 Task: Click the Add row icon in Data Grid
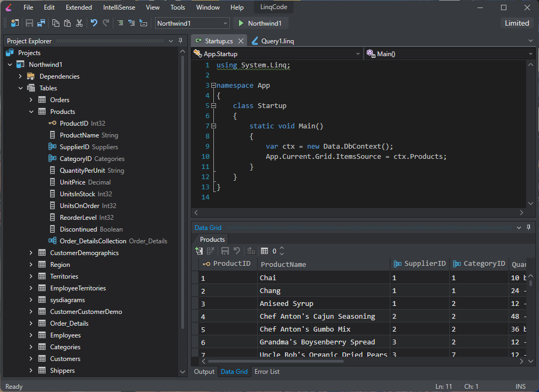(199, 251)
